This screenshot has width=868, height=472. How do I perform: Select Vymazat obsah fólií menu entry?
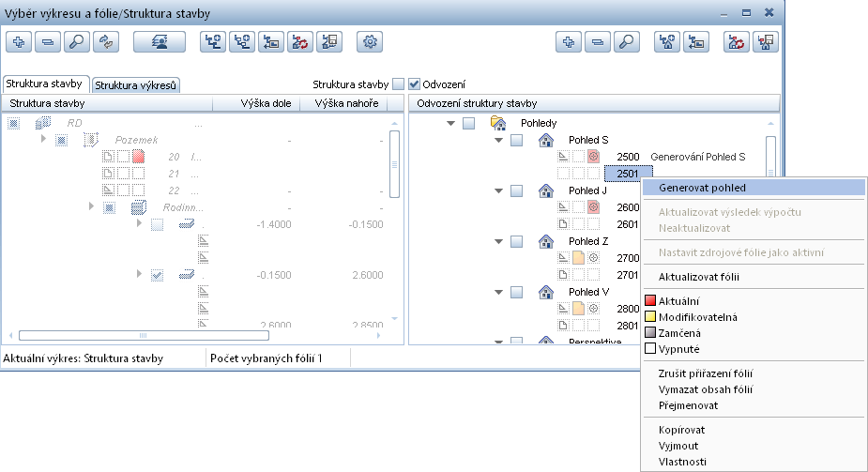click(754, 389)
